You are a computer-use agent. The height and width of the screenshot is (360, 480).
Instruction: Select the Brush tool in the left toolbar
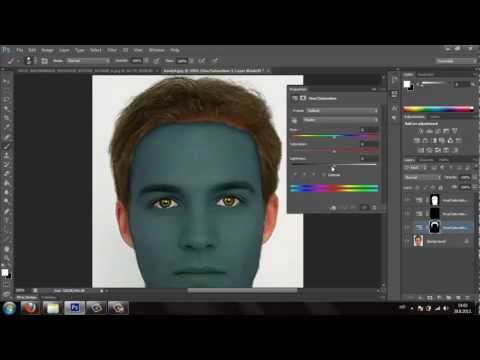coord(6,146)
